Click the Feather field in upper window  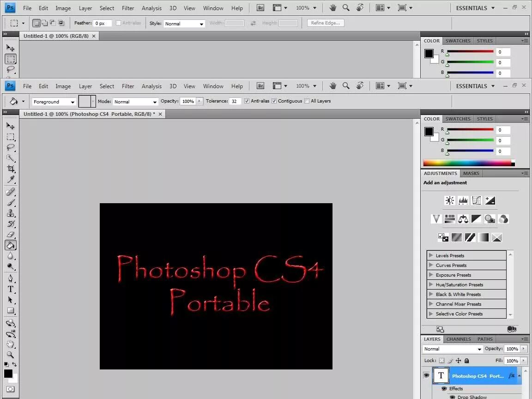pos(103,24)
